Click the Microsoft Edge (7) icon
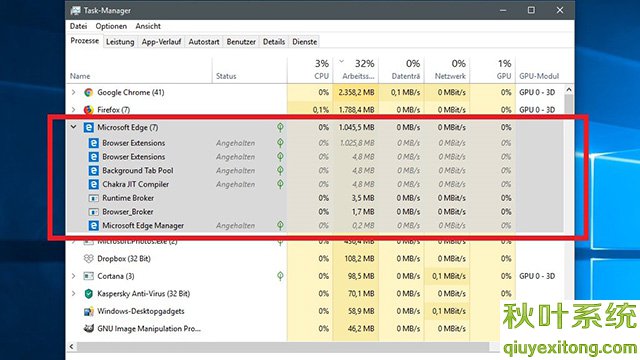The image size is (640, 360). tap(89, 127)
